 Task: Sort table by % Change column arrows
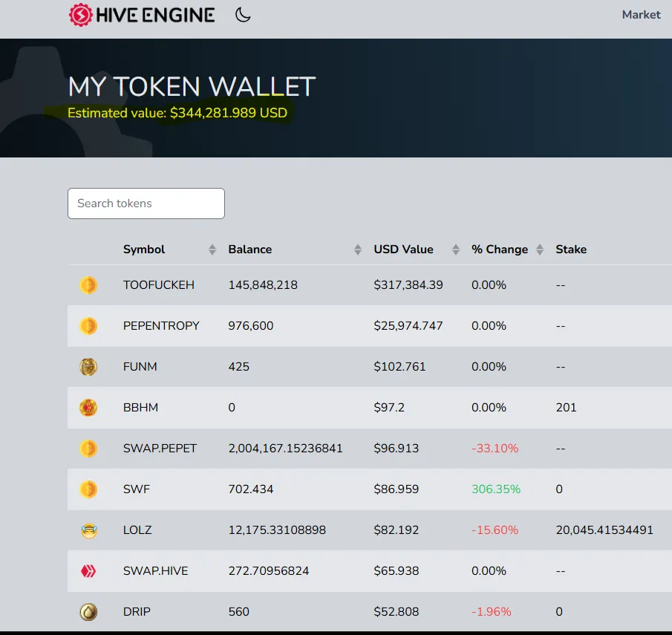[540, 250]
